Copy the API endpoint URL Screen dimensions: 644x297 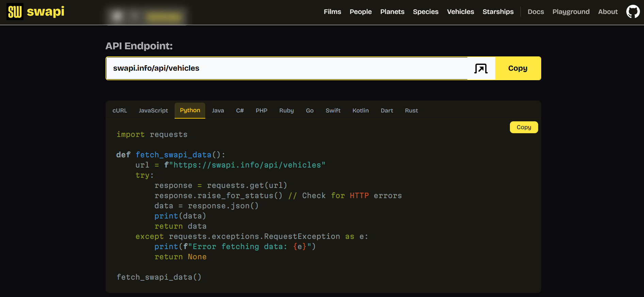518,68
